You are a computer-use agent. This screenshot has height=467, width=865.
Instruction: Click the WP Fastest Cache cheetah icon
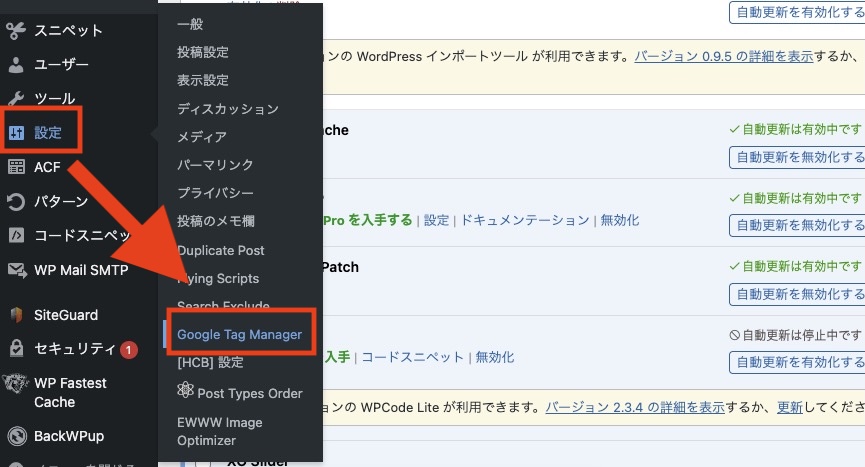click(x=16, y=386)
